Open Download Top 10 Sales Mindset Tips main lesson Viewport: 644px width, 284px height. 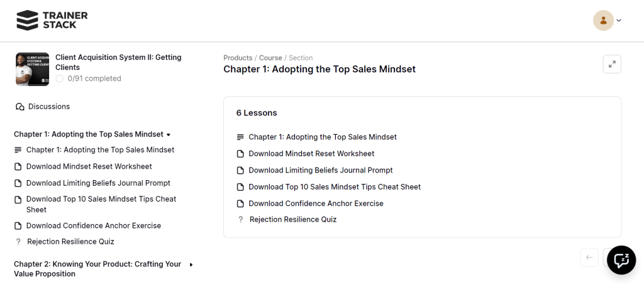click(x=335, y=187)
